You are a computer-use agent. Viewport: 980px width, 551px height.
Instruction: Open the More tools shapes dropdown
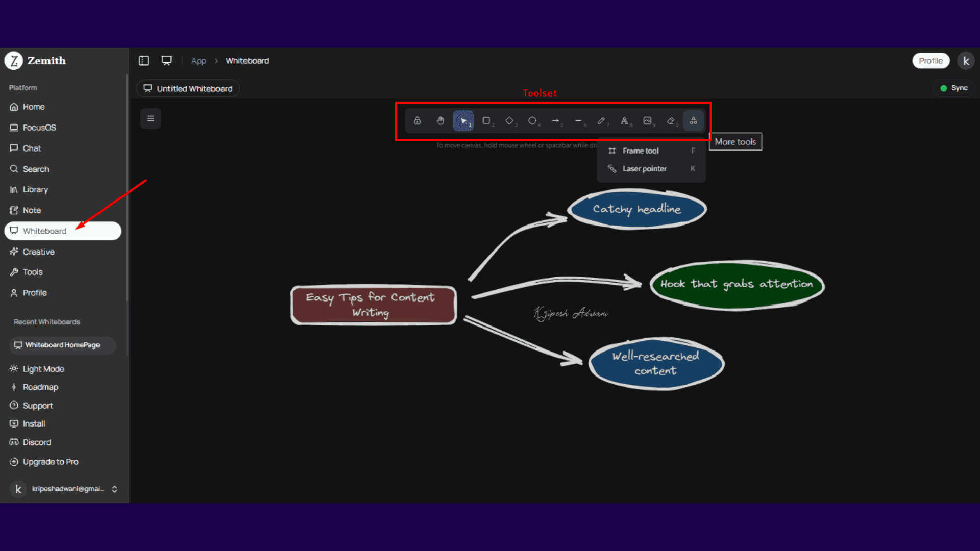pos(693,121)
